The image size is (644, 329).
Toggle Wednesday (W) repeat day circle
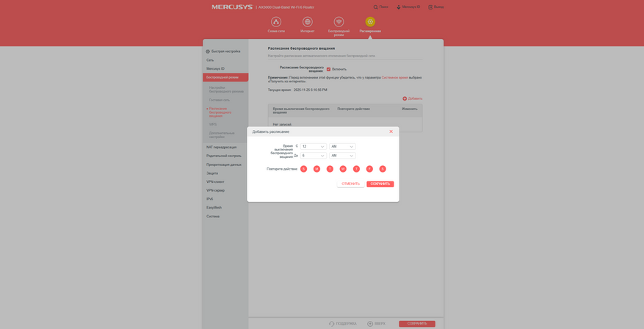[343, 169]
